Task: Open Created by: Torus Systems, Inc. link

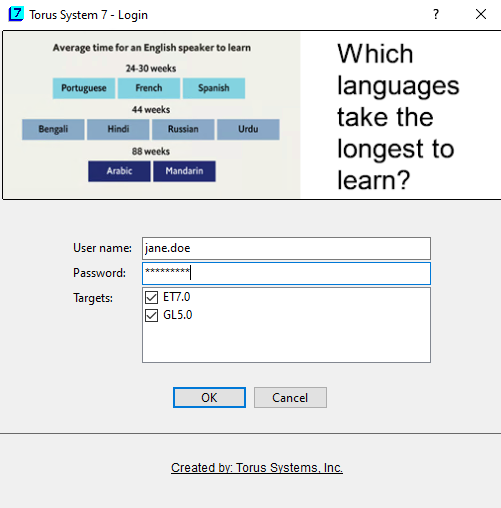Action: click(x=257, y=468)
